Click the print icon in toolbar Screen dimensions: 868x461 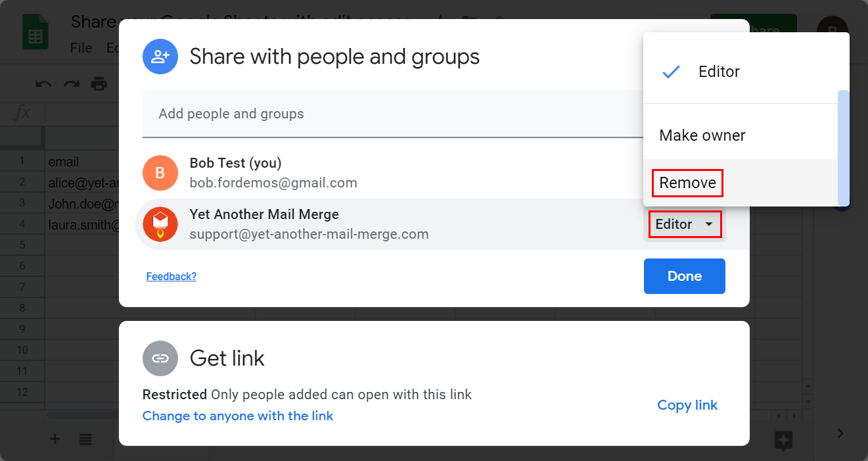(99, 84)
